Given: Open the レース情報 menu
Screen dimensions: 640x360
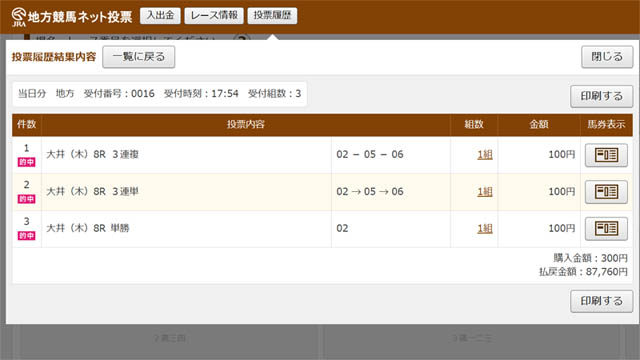Looking at the screenshot, I should point(214,16).
